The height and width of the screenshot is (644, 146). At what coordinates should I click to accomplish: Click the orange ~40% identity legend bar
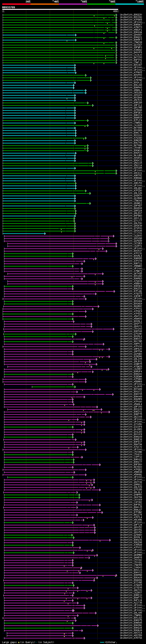(x=45, y=4)
